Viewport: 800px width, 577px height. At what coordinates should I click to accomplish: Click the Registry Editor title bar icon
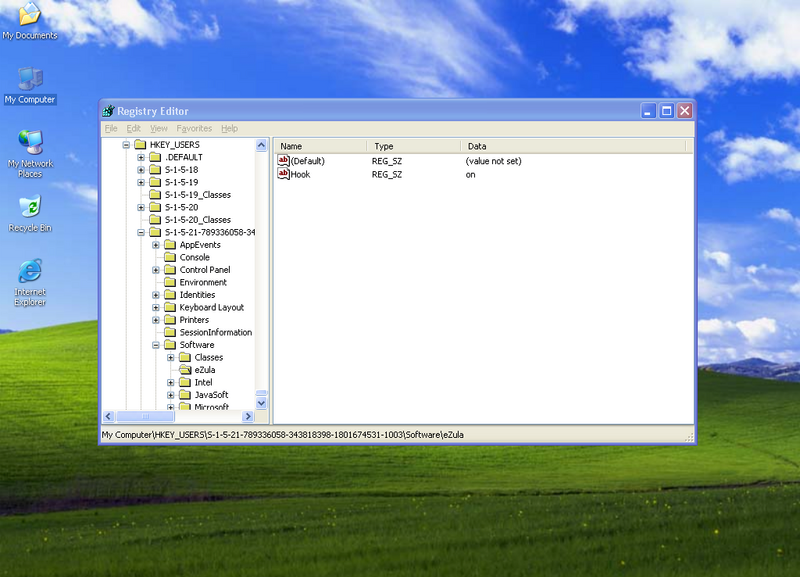pyautogui.click(x=108, y=111)
